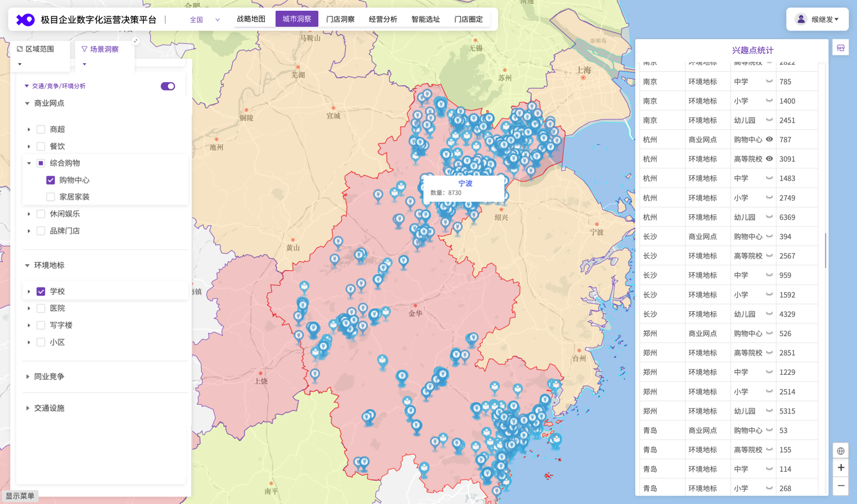Viewport: 857px width, 504px height.
Task: Disable the 交通/竞争/环境分析 toggle switch
Action: click(168, 86)
